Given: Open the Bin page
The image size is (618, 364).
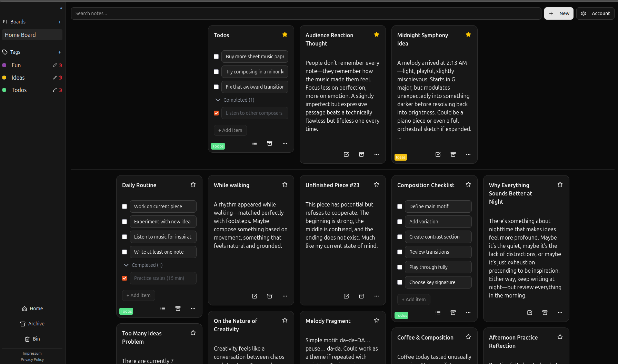Looking at the screenshot, I should click(32, 339).
